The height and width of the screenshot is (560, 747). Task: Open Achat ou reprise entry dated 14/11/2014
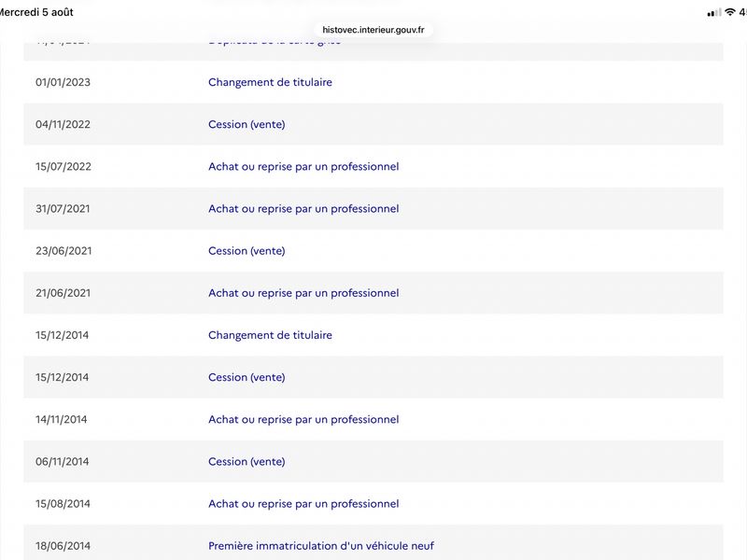coord(303,419)
